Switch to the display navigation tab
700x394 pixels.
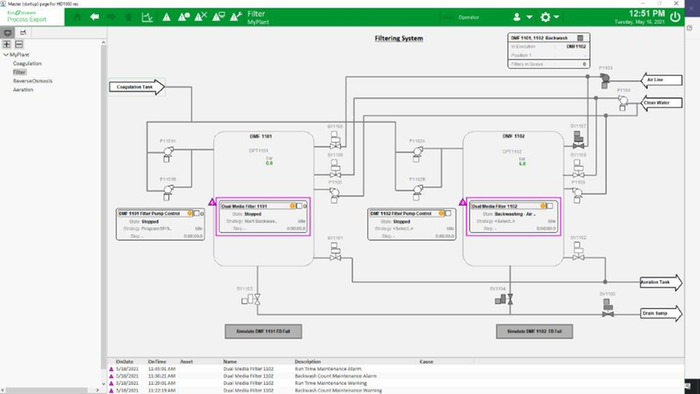tap(8, 33)
